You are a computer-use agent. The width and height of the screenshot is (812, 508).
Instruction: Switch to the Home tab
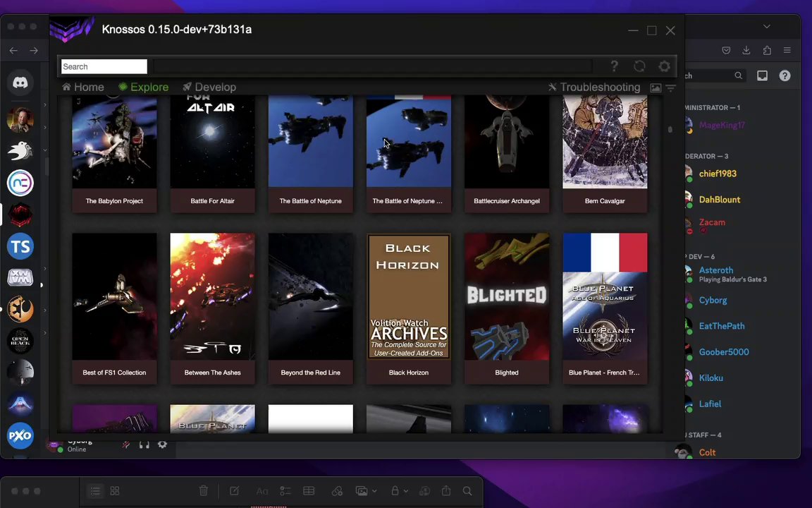83,87
